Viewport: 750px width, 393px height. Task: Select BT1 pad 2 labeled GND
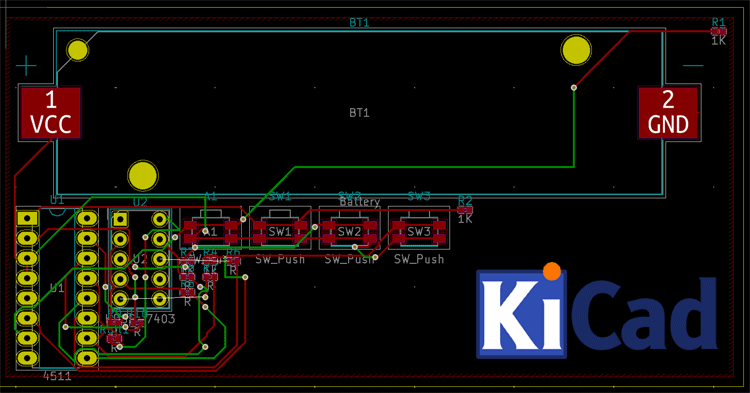tap(668, 113)
